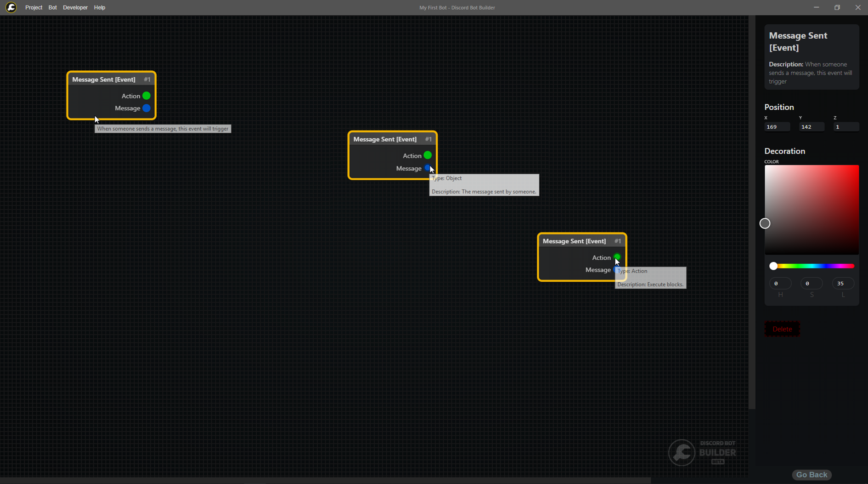The width and height of the screenshot is (868, 484).
Task: Click the S saturation value field
Action: pyautogui.click(x=812, y=284)
